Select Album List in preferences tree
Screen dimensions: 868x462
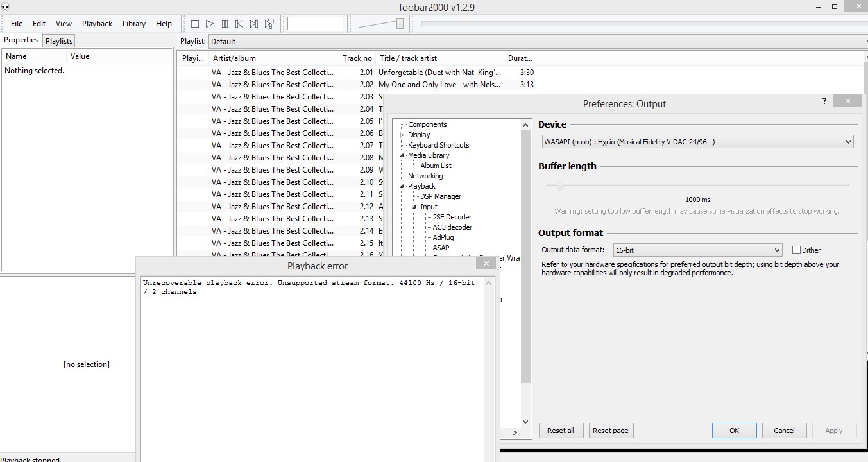[x=436, y=166]
